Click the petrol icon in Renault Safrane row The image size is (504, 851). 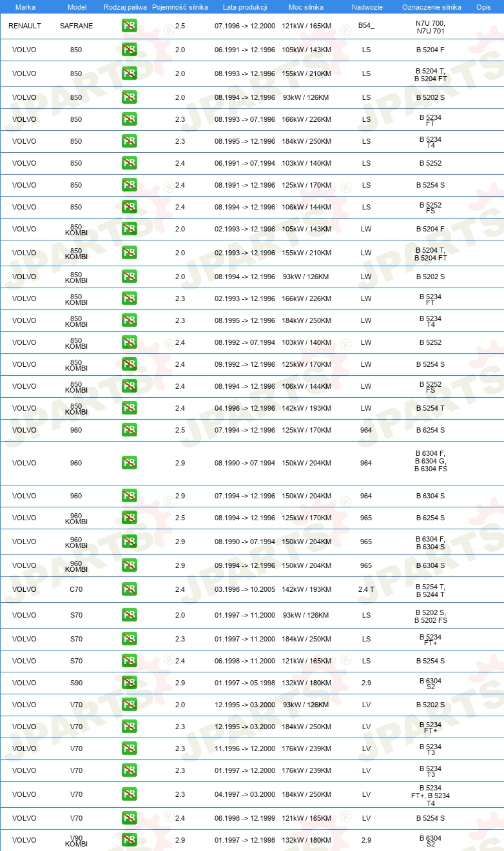point(129,26)
